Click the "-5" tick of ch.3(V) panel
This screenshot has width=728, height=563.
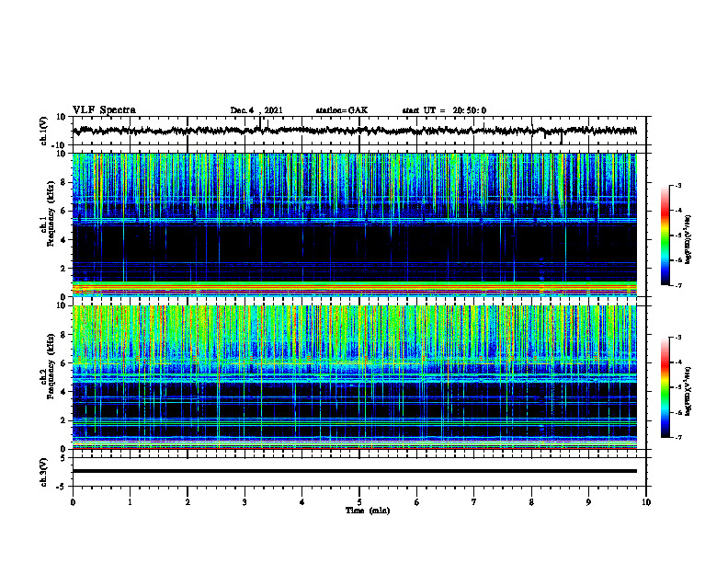62,487
